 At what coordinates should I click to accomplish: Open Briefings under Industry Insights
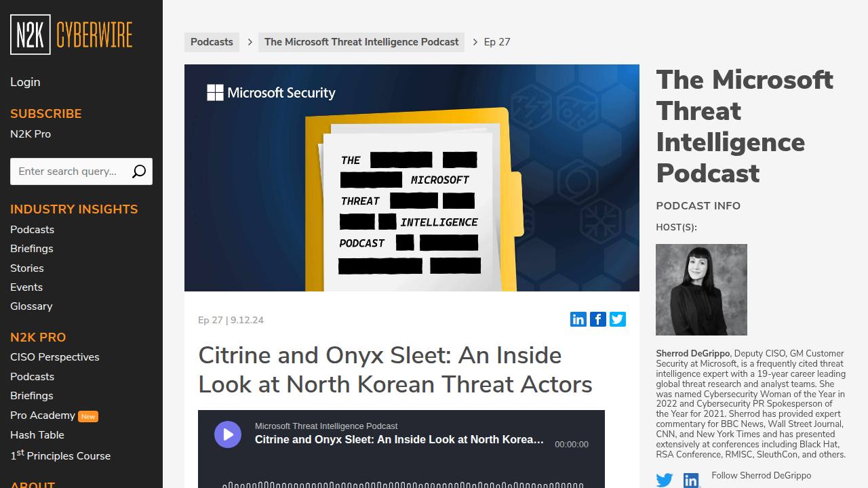31,249
